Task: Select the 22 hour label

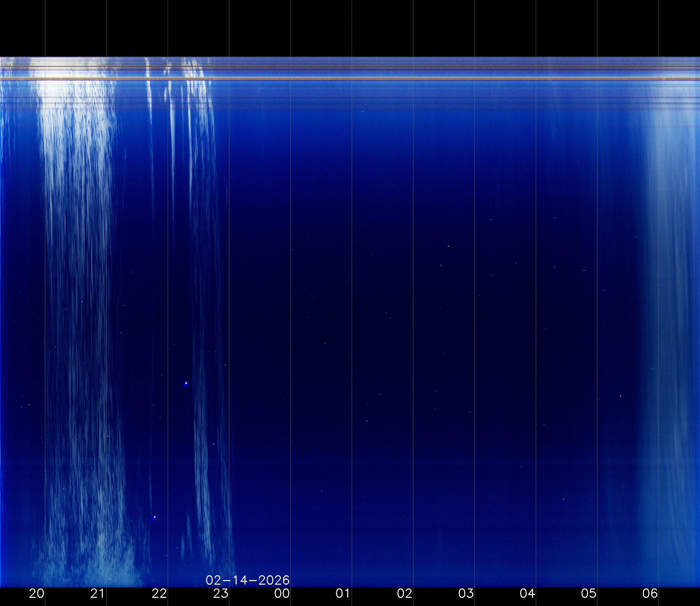Action: [x=159, y=593]
